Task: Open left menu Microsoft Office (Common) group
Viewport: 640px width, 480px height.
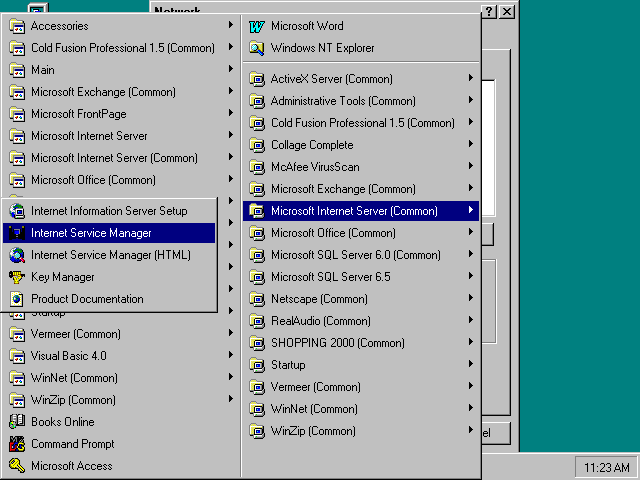Action: (x=121, y=180)
